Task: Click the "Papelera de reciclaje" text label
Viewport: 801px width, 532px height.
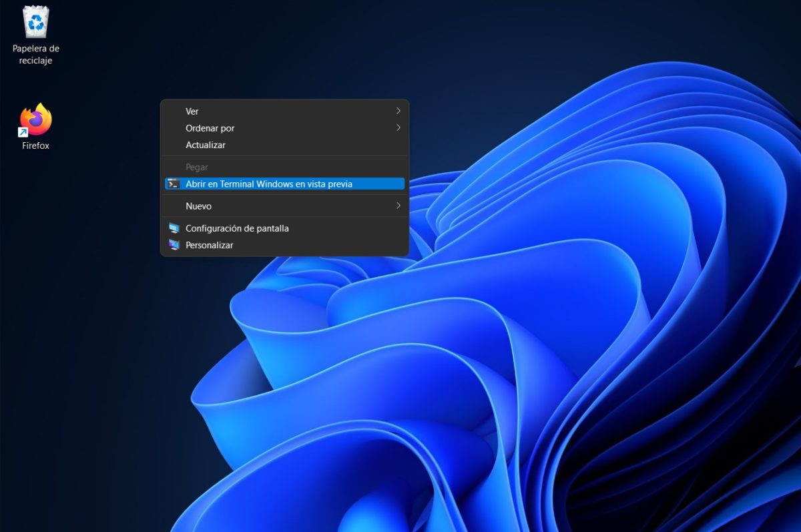Action: pos(35,55)
